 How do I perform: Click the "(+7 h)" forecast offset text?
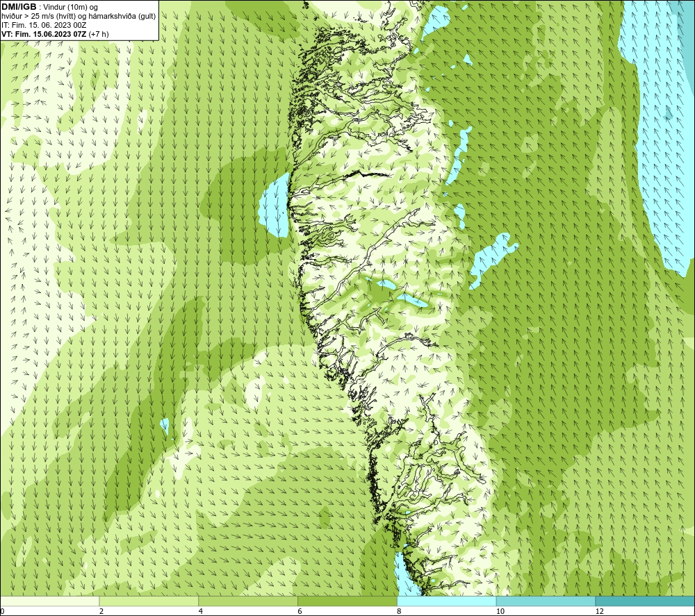(x=99, y=34)
